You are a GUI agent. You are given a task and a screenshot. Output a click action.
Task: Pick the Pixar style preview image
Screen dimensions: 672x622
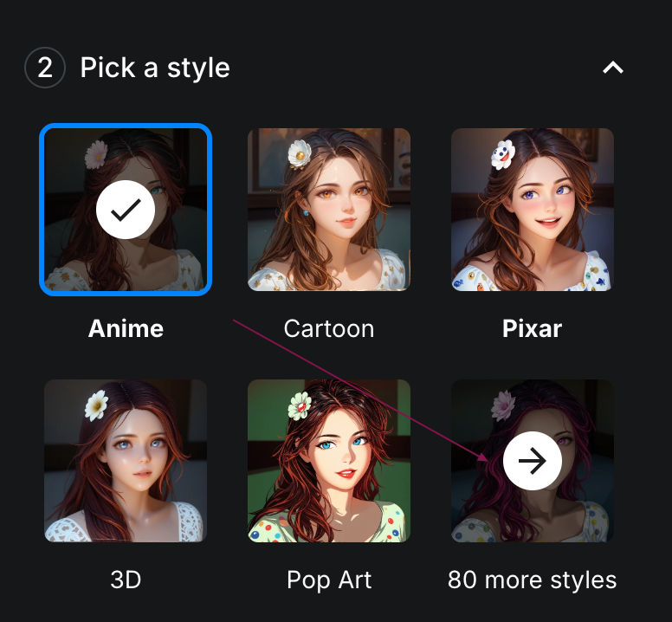click(x=533, y=210)
